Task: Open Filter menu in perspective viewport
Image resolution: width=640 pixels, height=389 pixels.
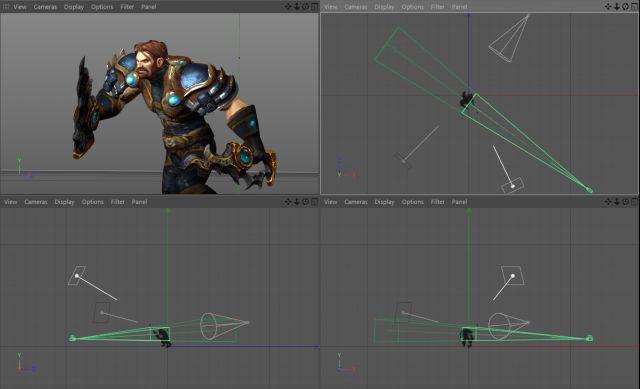Action: point(127,7)
